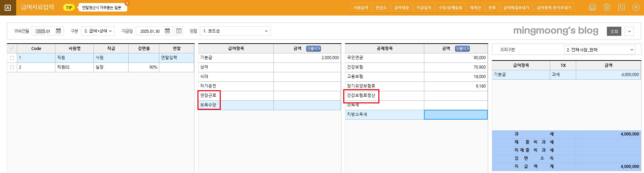Select the 상여 row in 급여항목
The width and height of the screenshot is (644, 173).
pos(269,67)
